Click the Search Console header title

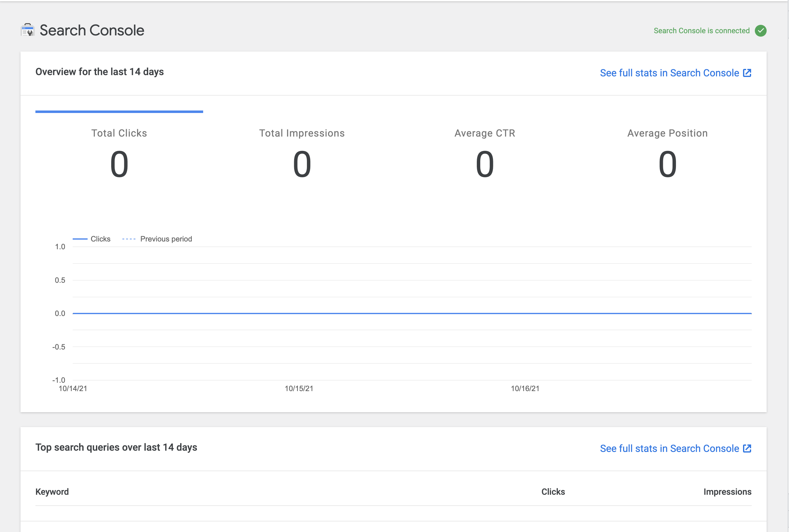click(x=92, y=30)
